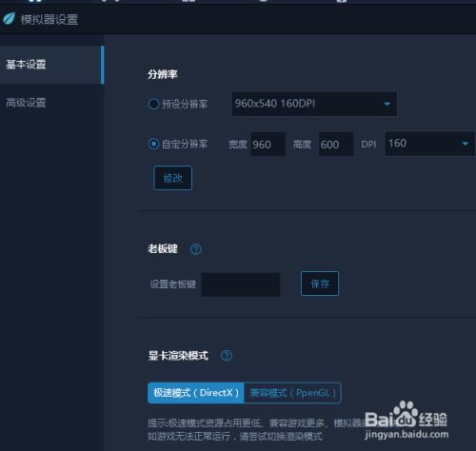Click the 保存 button for boss key
The height and width of the screenshot is (451, 476).
[x=320, y=284]
